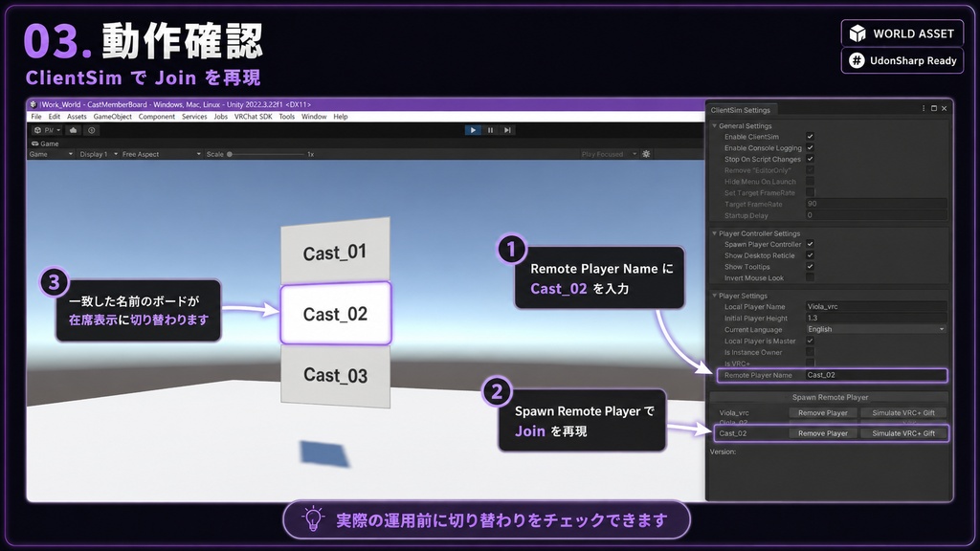
Task: Click the Initial Player Height field
Action: pos(877,318)
